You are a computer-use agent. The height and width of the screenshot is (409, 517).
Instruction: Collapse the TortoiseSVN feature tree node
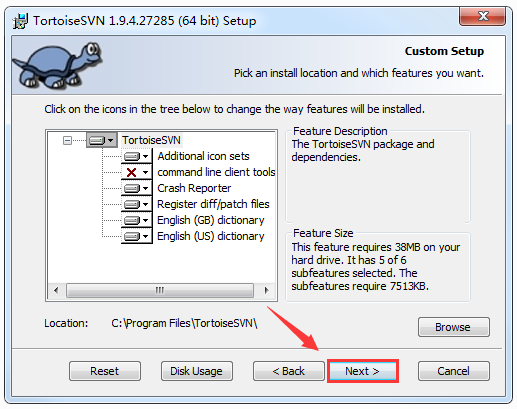[67, 140]
